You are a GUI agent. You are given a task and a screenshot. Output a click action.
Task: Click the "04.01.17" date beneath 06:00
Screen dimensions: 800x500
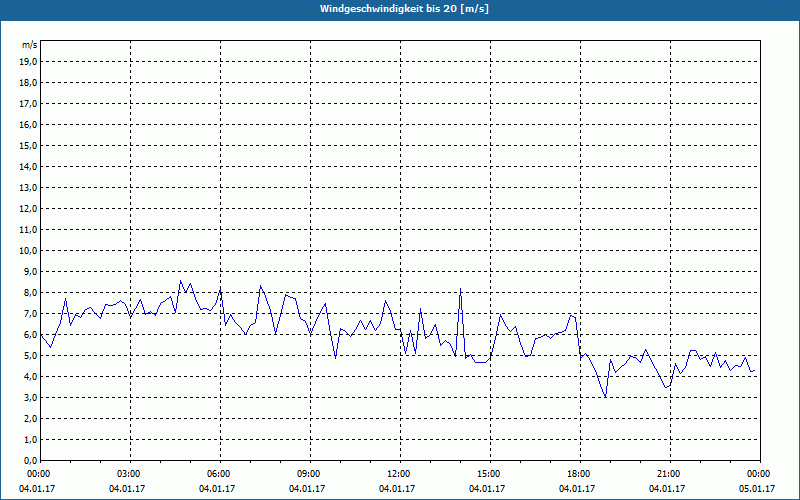[x=217, y=489]
